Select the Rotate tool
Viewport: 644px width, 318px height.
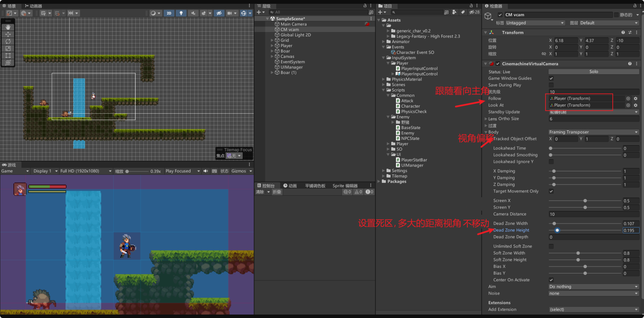[x=8, y=41]
